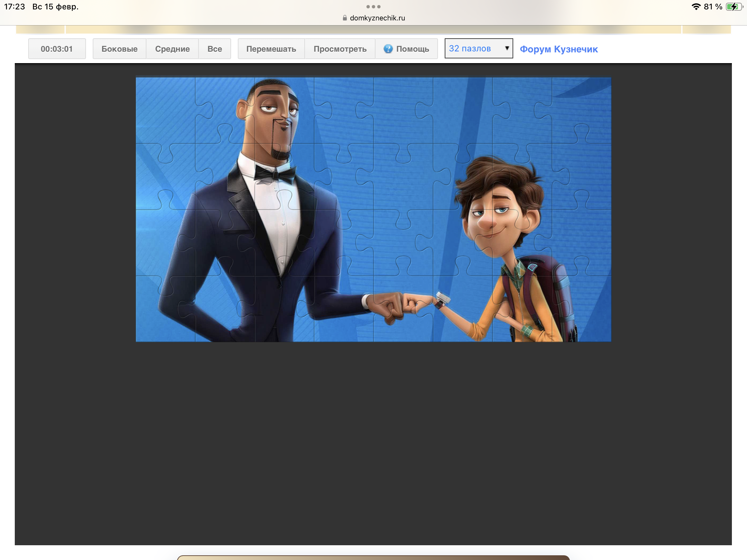Tap the domkyznechik.ru address bar

pos(377,18)
